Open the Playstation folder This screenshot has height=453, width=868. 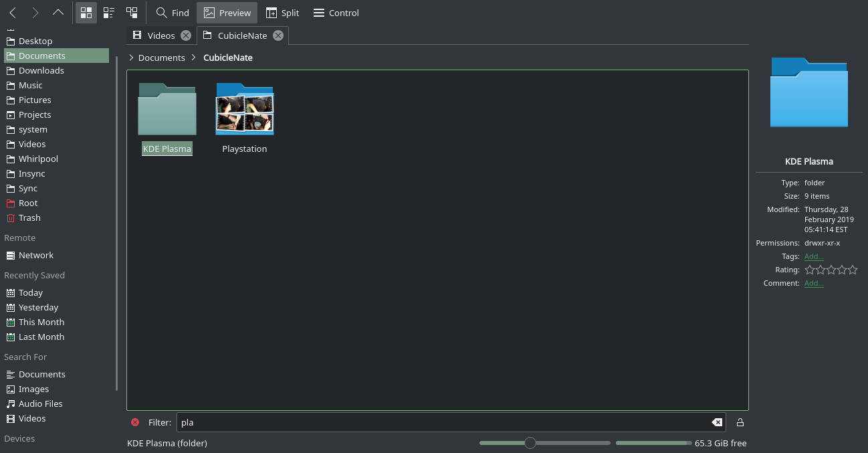point(244,109)
